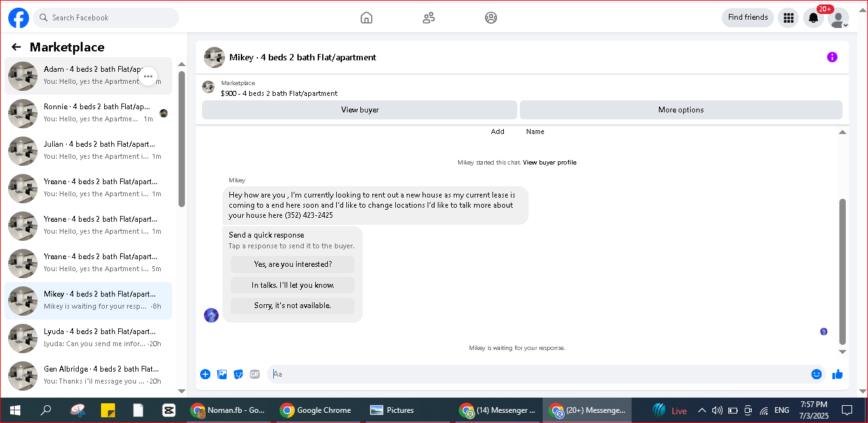Viewport: 868px width, 423px height.
Task: Click the Find friends button
Action: tap(748, 18)
